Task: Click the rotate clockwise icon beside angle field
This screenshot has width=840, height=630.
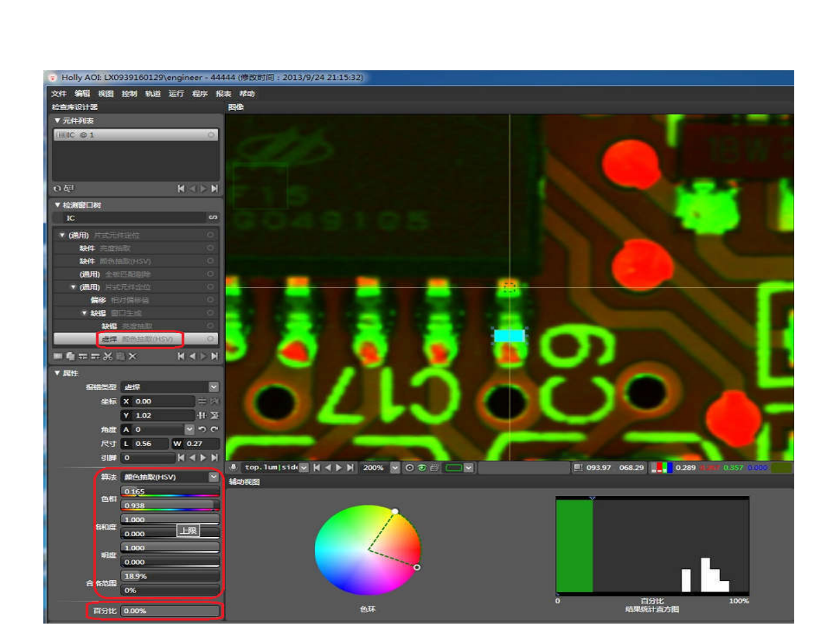Action: point(214,430)
